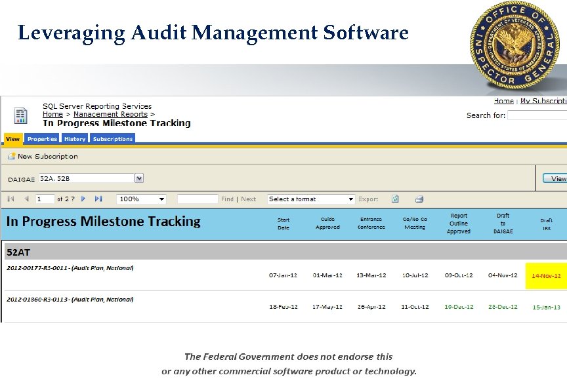Go to previous page arrow icon

pyautogui.click(x=26, y=199)
